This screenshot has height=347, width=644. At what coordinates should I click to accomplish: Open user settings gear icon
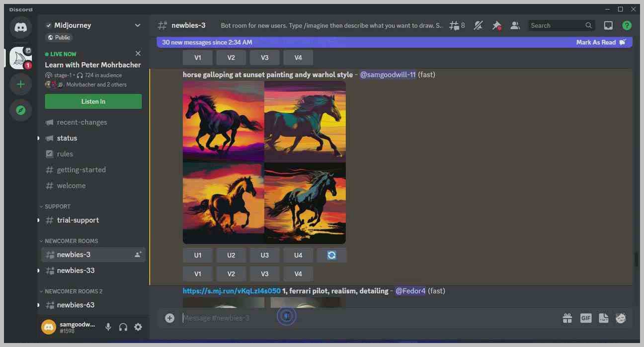(x=138, y=327)
